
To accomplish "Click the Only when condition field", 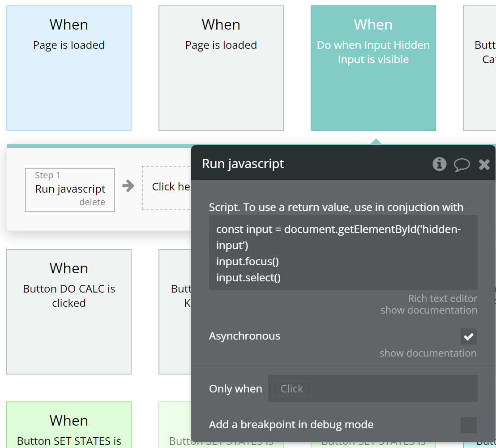I will [x=372, y=388].
